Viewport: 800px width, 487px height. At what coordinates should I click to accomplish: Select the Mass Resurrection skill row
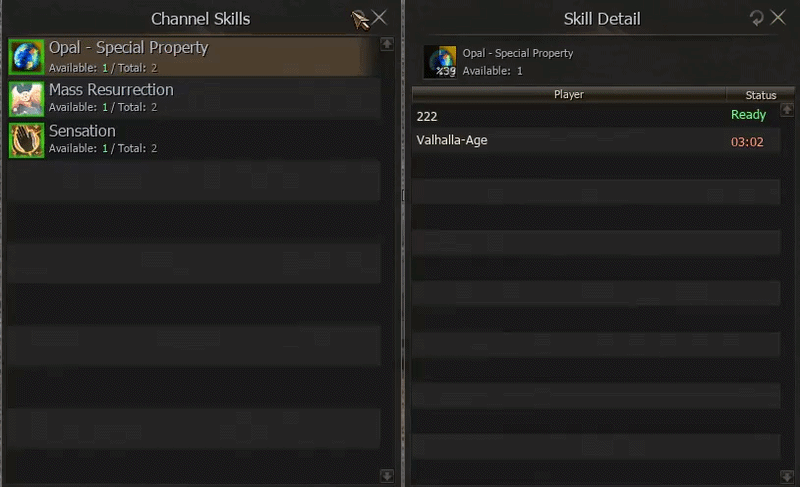coord(194,99)
